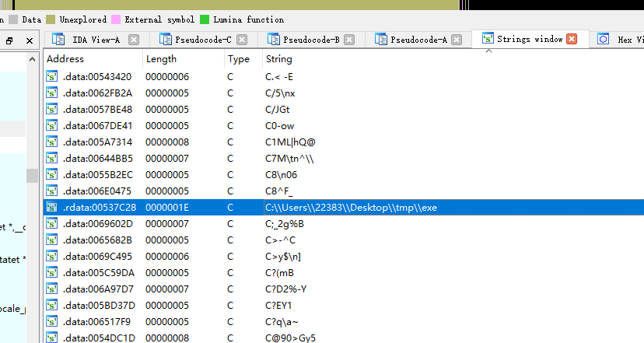Click string icon for .data:0065682B
The height and width of the screenshot is (343, 644).
tap(52, 240)
